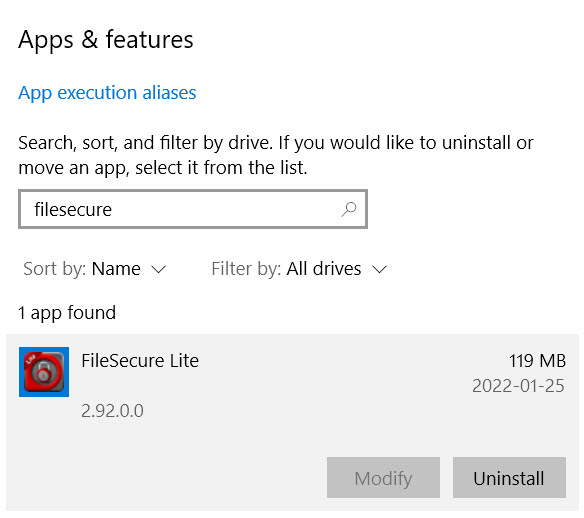Click the magnifier search icon

pos(349,209)
